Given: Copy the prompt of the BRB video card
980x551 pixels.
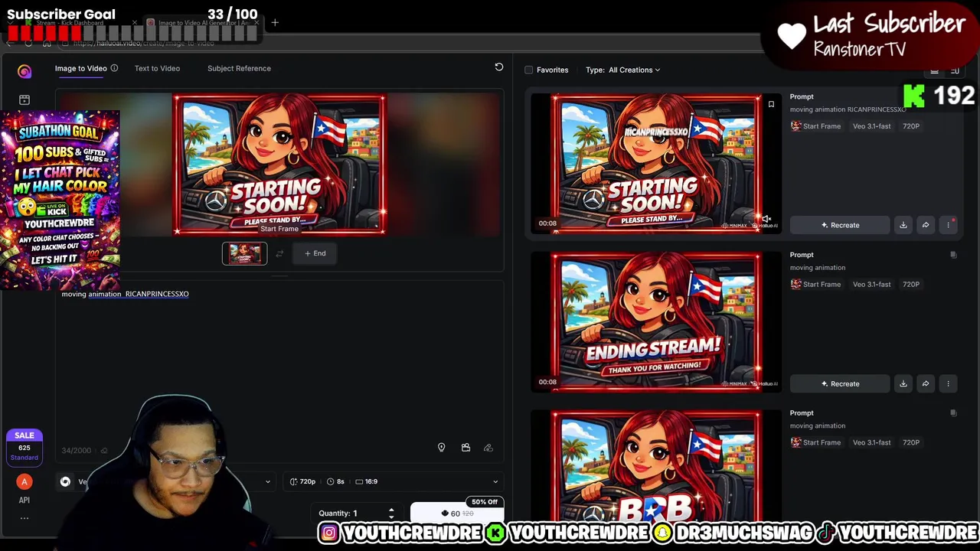Looking at the screenshot, I should pos(953,413).
